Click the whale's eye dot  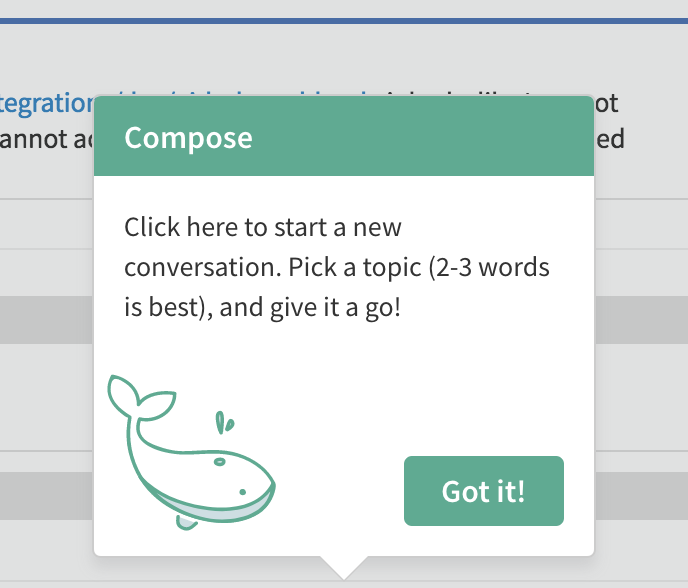tap(241, 491)
